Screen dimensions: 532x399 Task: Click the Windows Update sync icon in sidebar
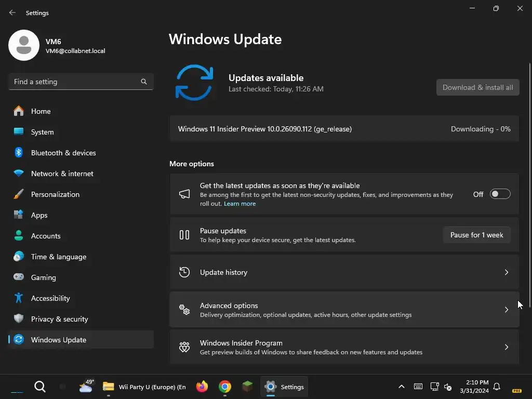tap(19, 339)
